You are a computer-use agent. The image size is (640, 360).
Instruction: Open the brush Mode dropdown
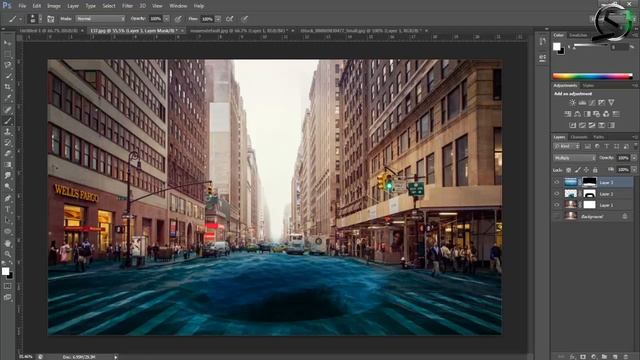(100, 19)
